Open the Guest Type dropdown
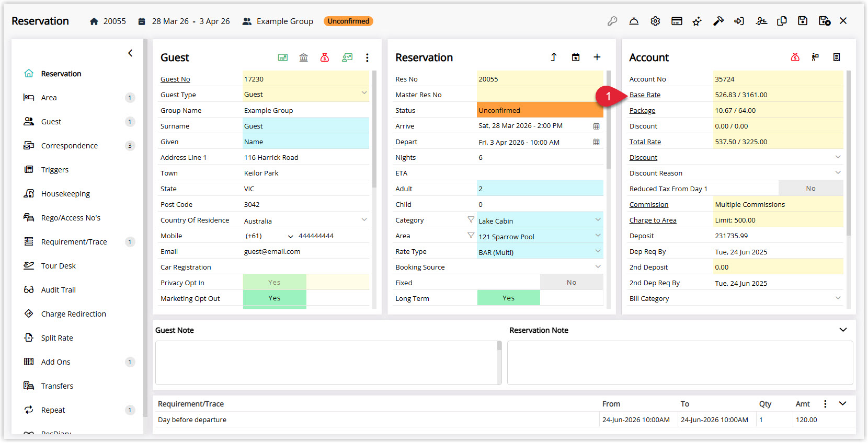 pos(364,94)
